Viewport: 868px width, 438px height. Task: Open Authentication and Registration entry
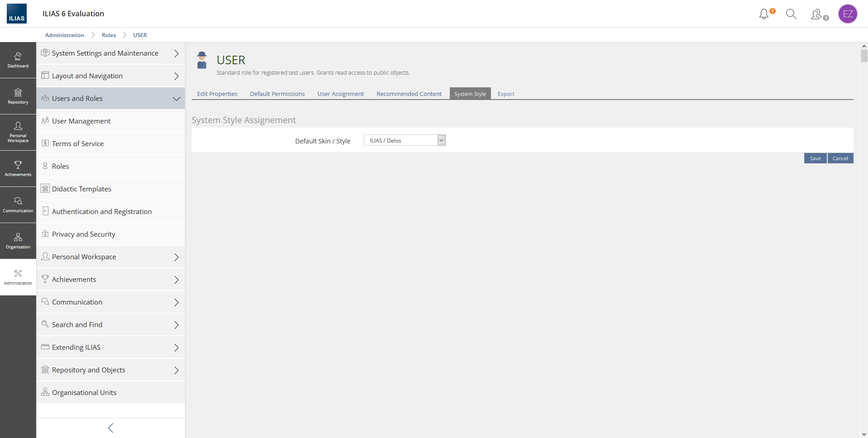111,211
